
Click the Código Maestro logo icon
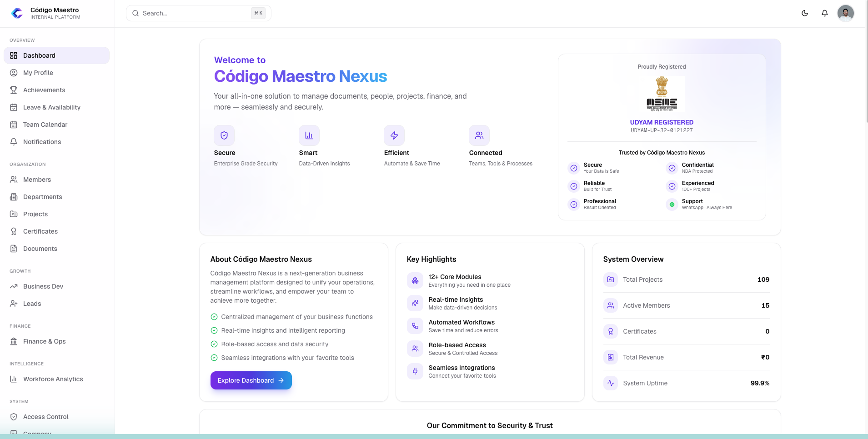pos(17,13)
